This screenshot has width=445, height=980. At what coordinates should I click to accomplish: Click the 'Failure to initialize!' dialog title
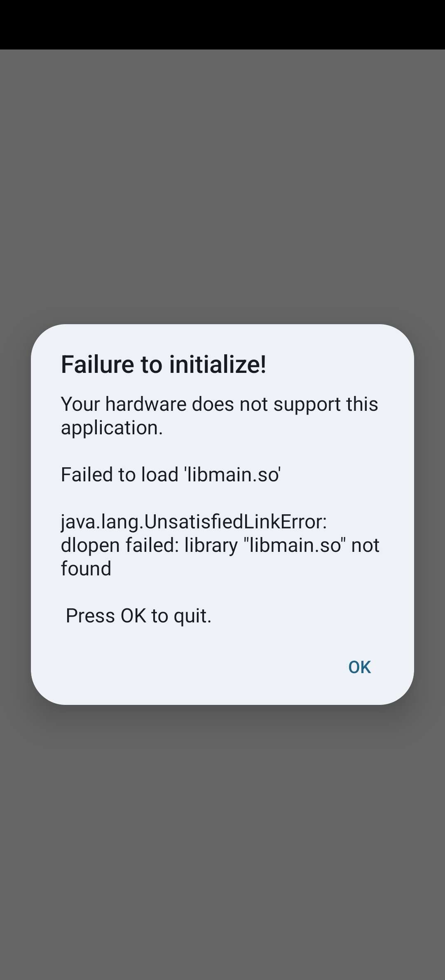164,365
